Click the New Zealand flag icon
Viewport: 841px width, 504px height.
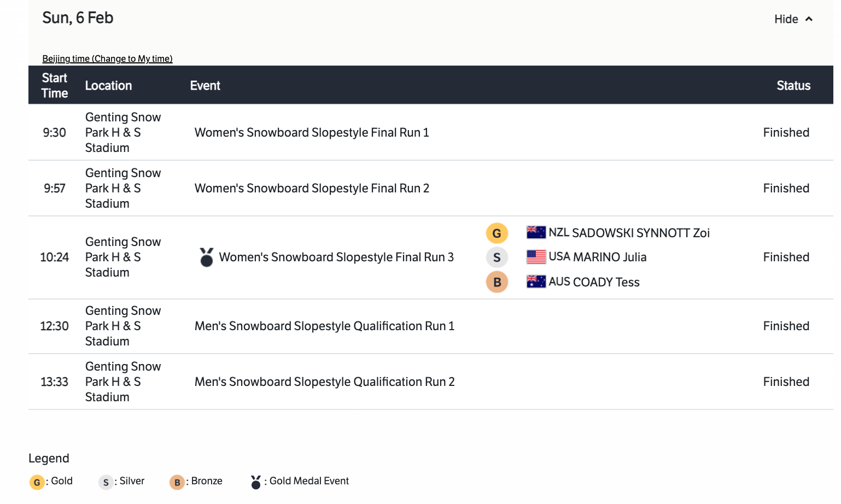pos(536,232)
